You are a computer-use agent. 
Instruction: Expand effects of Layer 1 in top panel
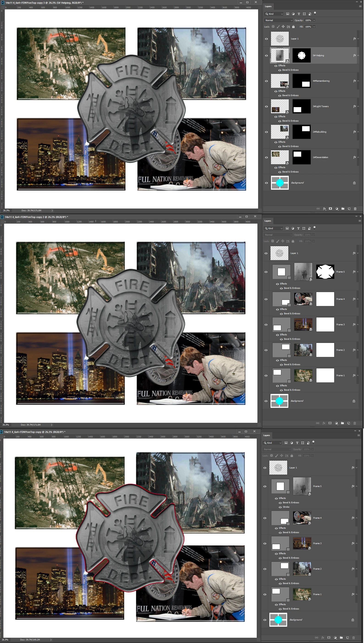(x=358, y=39)
